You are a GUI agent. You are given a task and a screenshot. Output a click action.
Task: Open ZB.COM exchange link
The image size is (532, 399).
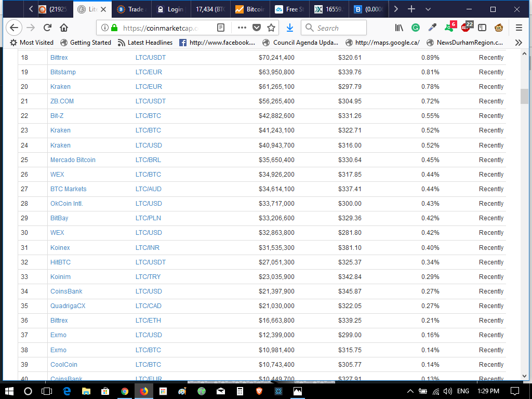coord(62,101)
